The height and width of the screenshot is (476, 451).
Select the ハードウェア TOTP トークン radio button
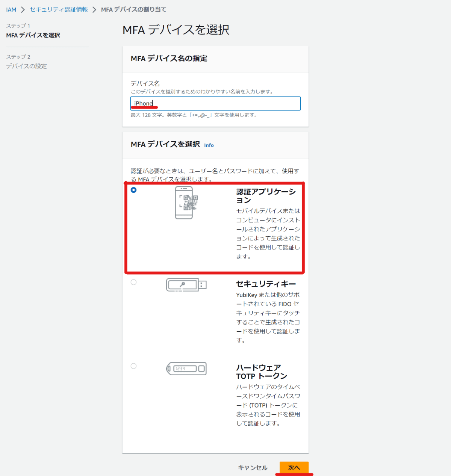coord(133,366)
